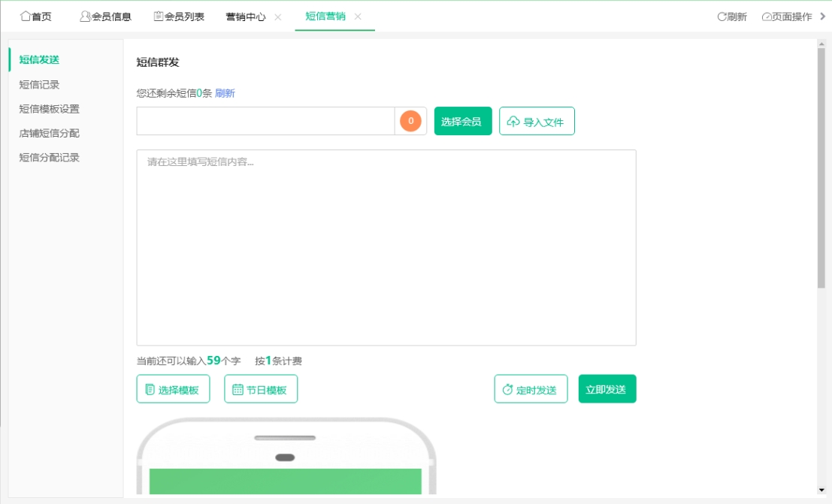832x504 pixels.
Task: Click the 节日模板 button
Action: coord(261,389)
